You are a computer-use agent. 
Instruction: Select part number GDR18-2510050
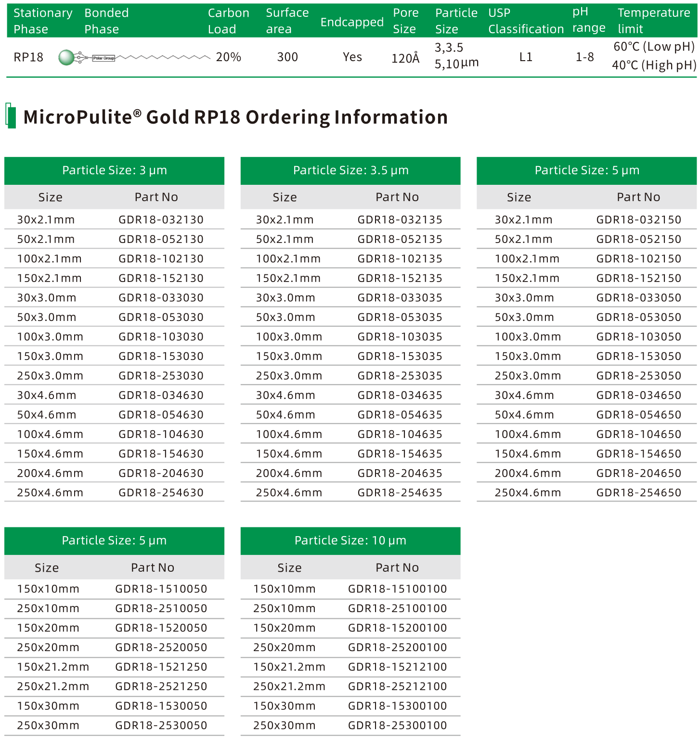161,608
